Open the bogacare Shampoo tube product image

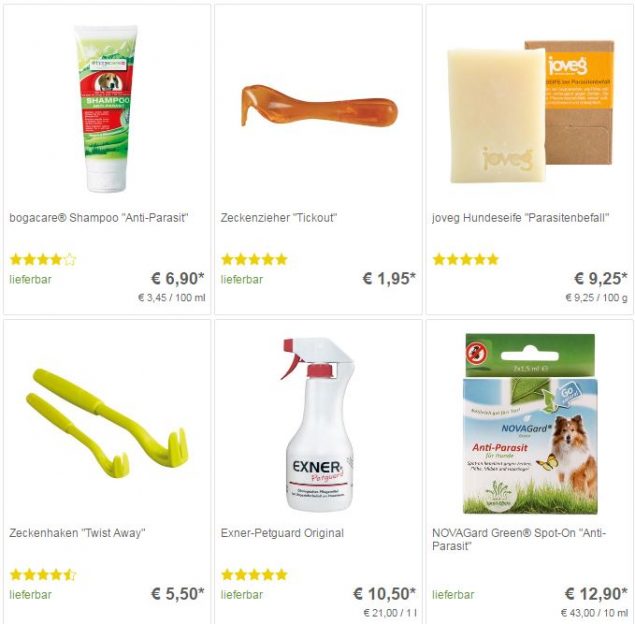pos(106,109)
